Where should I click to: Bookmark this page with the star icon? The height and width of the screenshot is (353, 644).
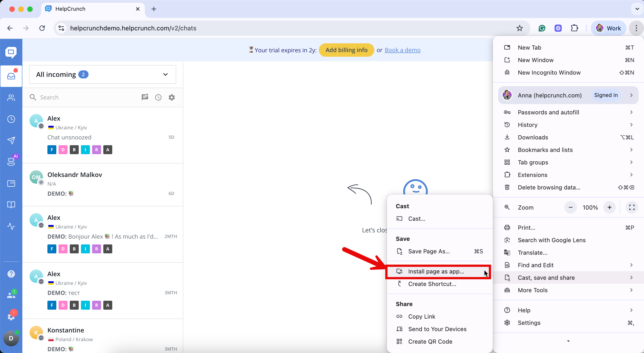coord(519,28)
